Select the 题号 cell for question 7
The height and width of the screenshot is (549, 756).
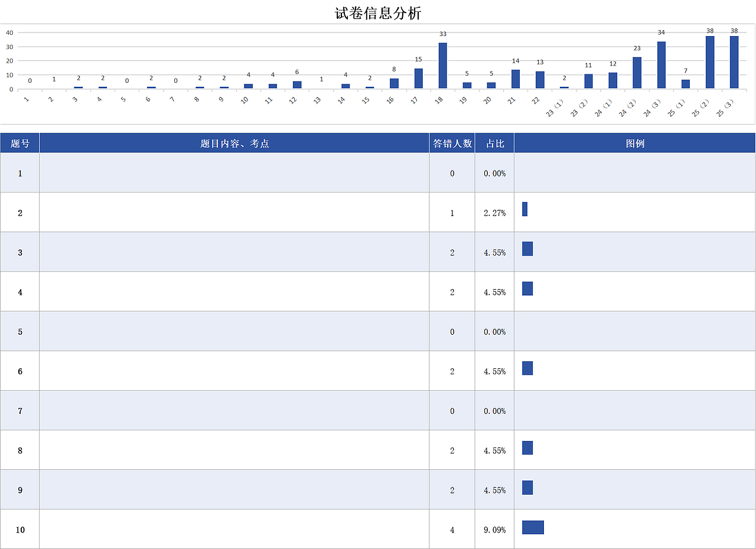(x=20, y=411)
